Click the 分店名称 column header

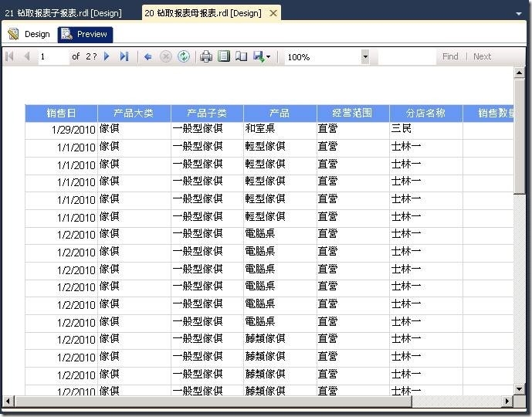click(425, 113)
